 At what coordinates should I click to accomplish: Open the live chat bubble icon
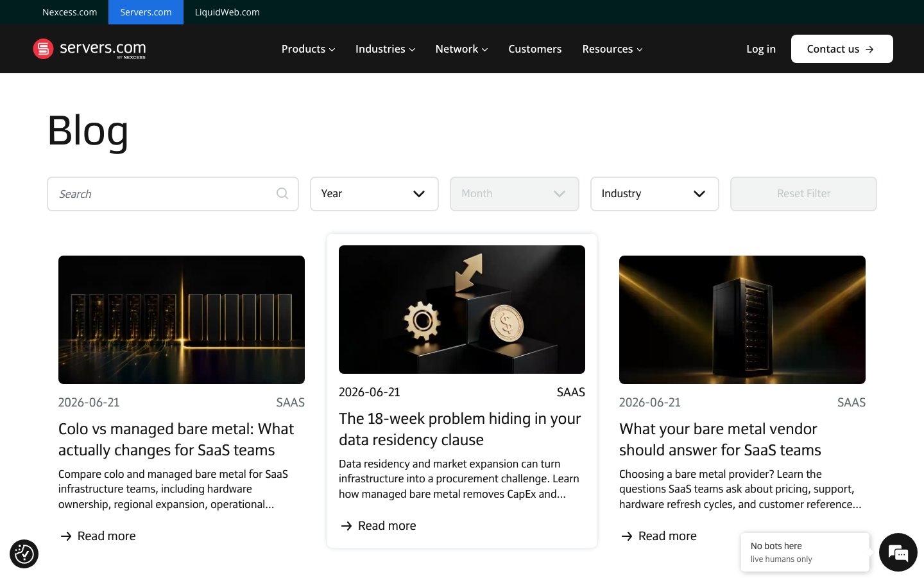(898, 552)
